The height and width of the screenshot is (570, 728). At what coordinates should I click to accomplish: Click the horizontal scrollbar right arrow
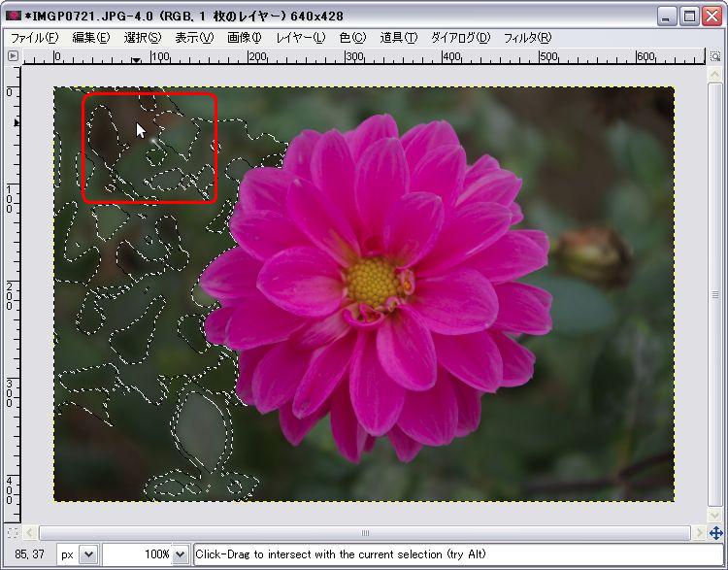tap(698, 533)
